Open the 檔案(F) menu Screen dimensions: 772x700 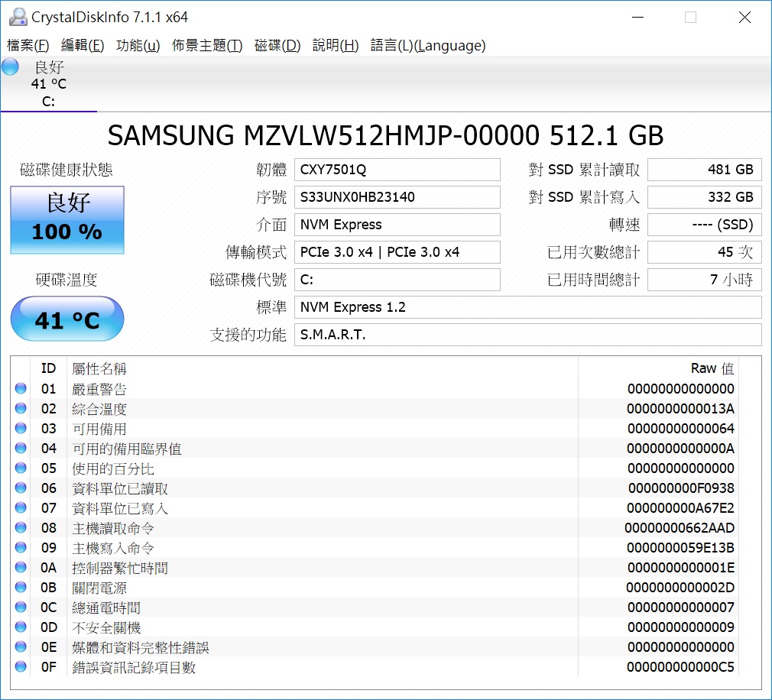pyautogui.click(x=28, y=45)
